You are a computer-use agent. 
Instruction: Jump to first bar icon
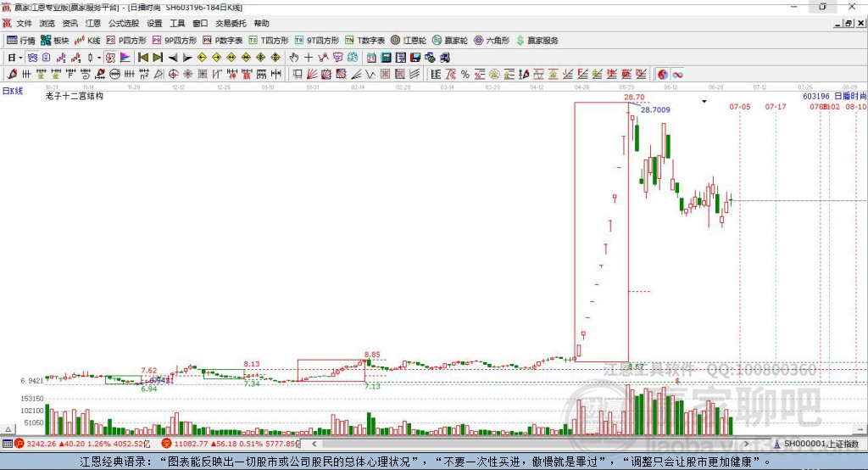[142, 58]
